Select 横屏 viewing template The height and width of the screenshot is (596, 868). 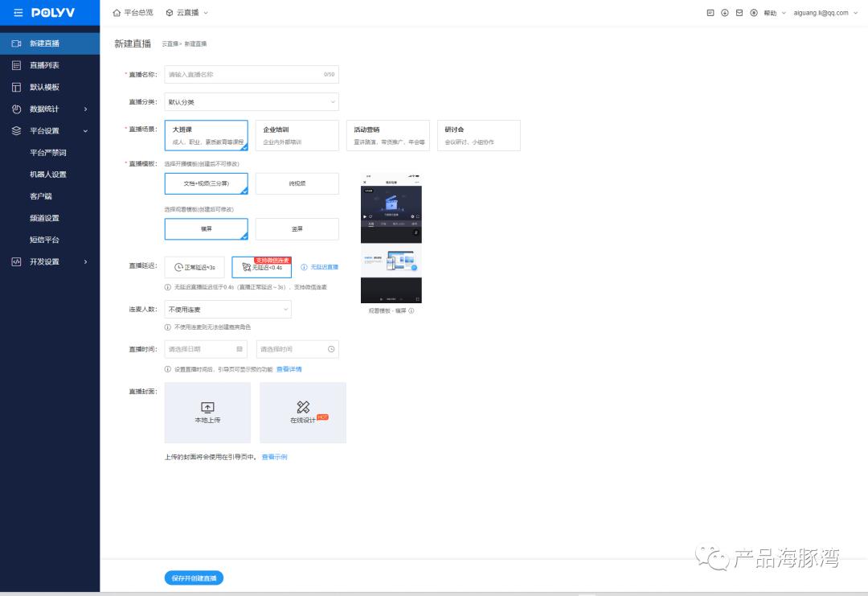click(x=206, y=228)
